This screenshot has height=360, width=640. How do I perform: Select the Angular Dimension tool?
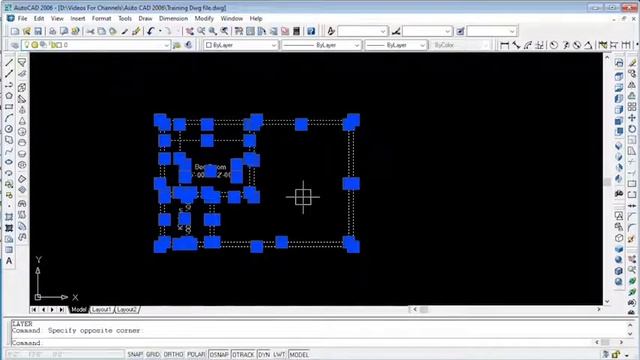click(x=588, y=45)
